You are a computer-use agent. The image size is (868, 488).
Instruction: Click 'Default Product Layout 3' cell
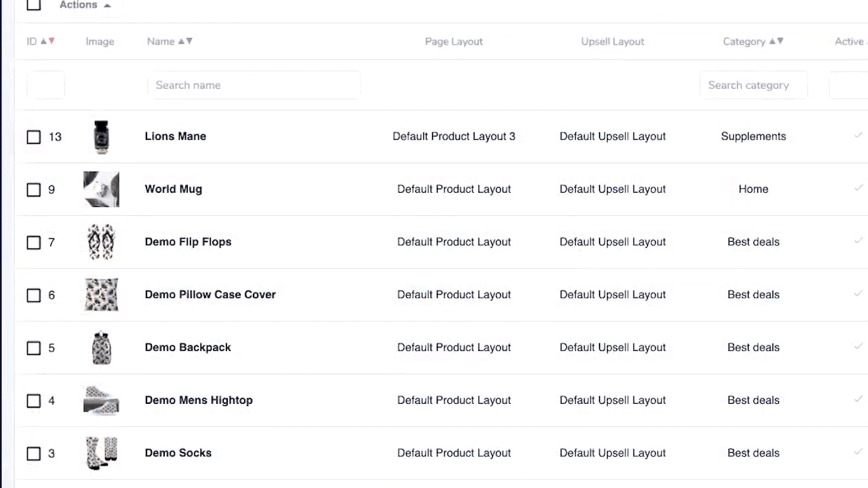tap(454, 136)
